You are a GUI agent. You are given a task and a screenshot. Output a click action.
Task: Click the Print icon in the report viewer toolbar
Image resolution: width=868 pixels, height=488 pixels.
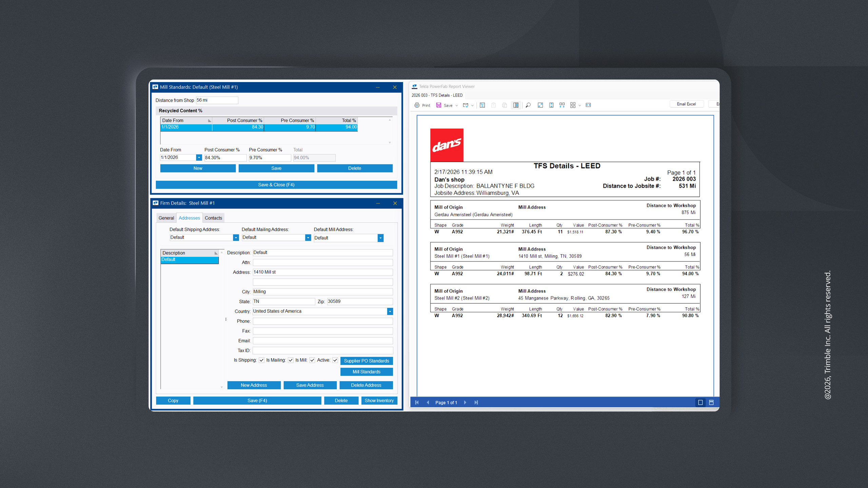[417, 105]
